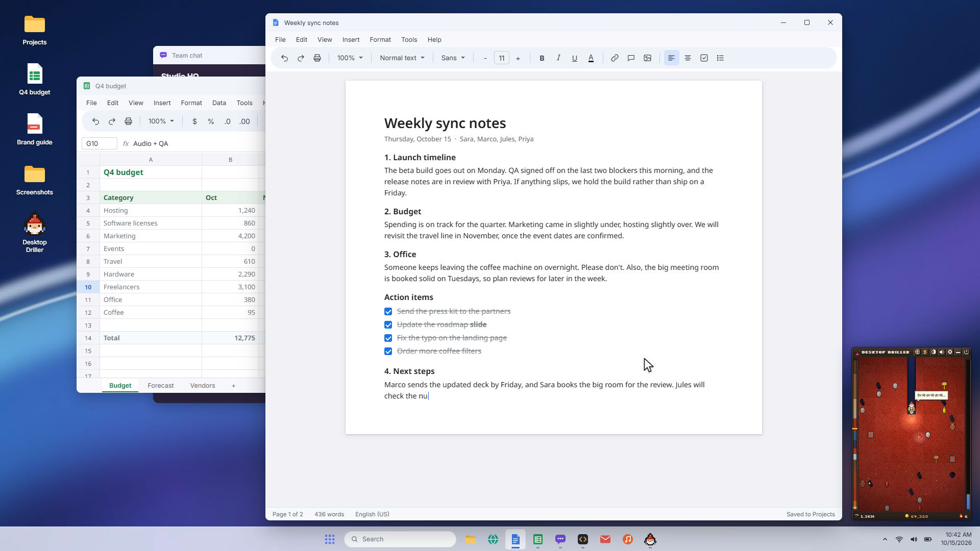The image size is (980, 551).
Task: Undo in Weekly sync notes toolbar
Action: click(x=284, y=58)
